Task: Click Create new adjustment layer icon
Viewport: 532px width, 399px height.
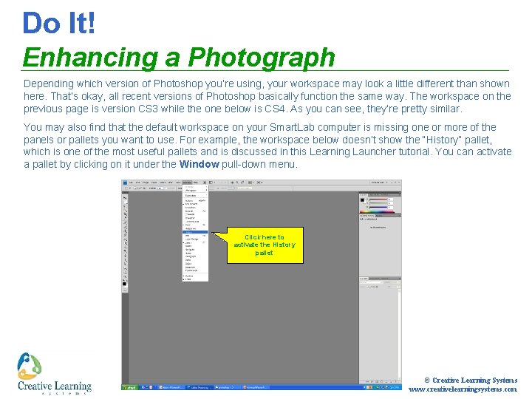Action: pyautogui.click(x=381, y=382)
